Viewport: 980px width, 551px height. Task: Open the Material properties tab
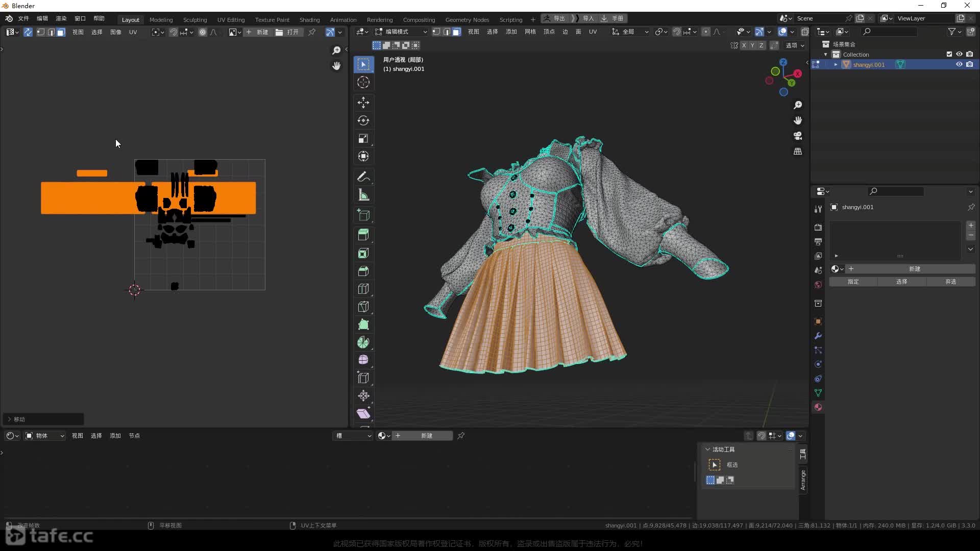(x=818, y=407)
